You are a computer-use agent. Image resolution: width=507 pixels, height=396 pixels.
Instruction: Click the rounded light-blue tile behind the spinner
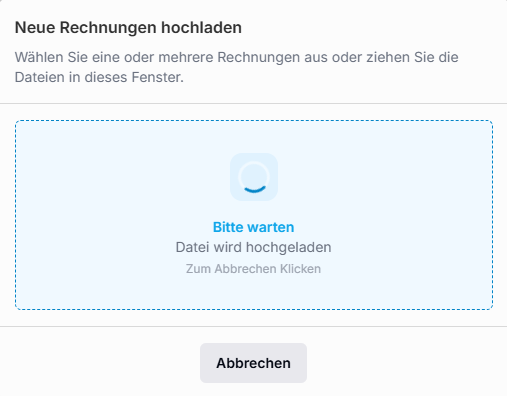click(x=254, y=177)
